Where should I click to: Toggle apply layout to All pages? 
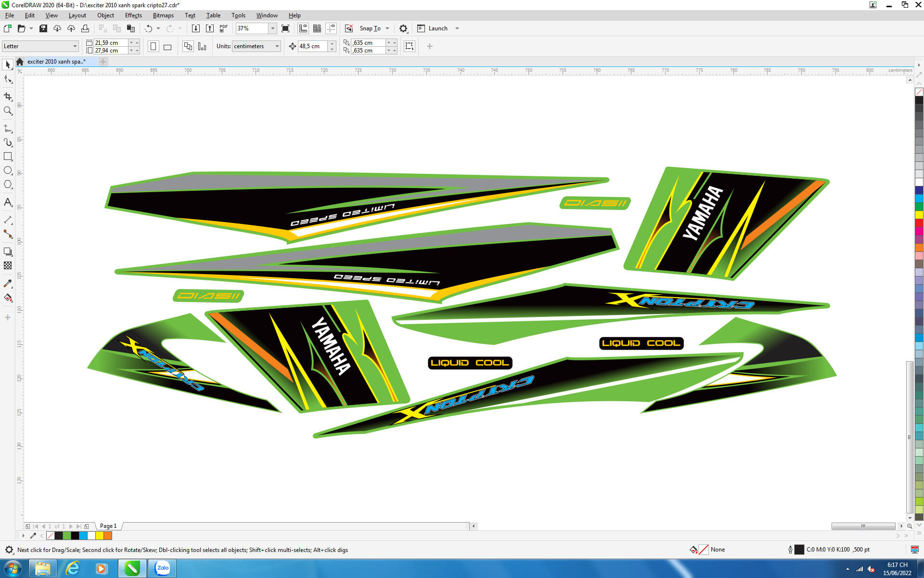coord(188,46)
